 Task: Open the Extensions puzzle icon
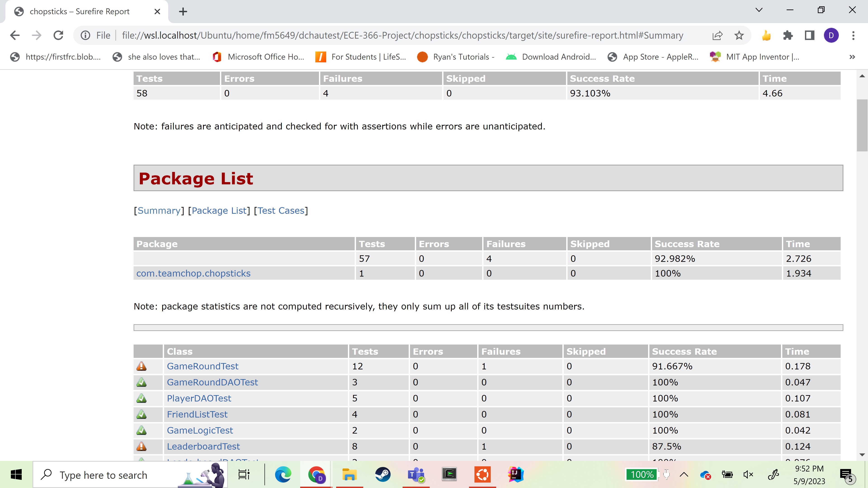(788, 35)
